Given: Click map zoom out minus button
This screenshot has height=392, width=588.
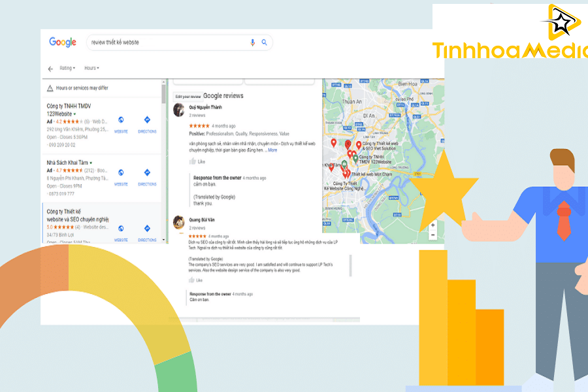Looking at the screenshot, I should 433,235.
